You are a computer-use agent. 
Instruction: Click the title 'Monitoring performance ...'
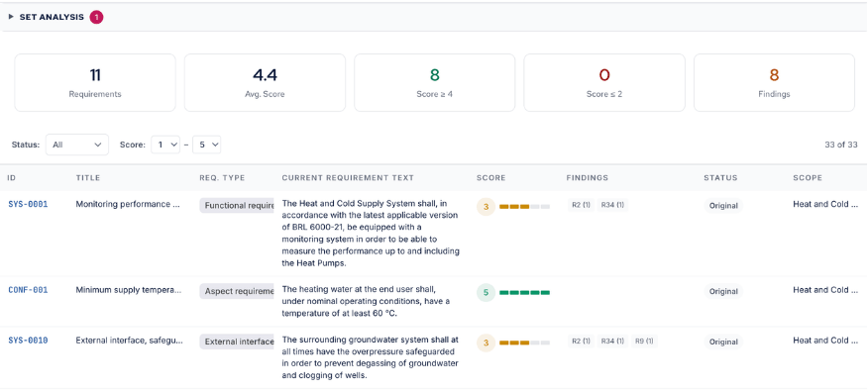point(129,204)
